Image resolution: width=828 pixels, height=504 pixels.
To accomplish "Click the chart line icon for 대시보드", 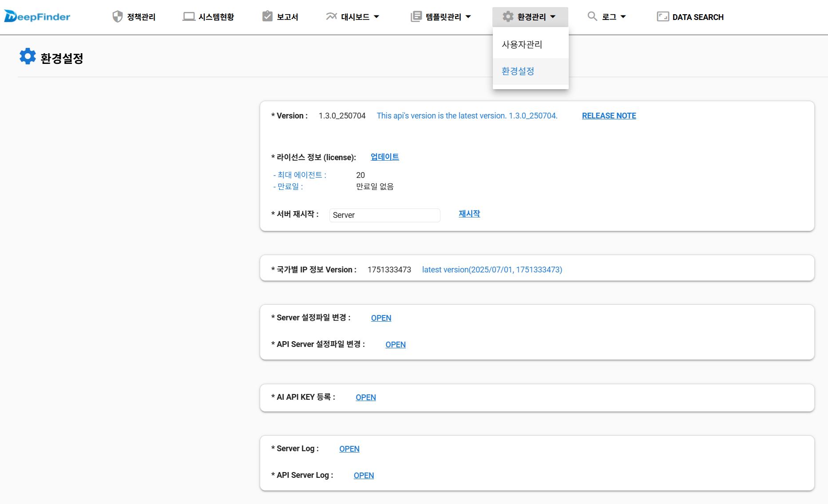I will point(331,16).
